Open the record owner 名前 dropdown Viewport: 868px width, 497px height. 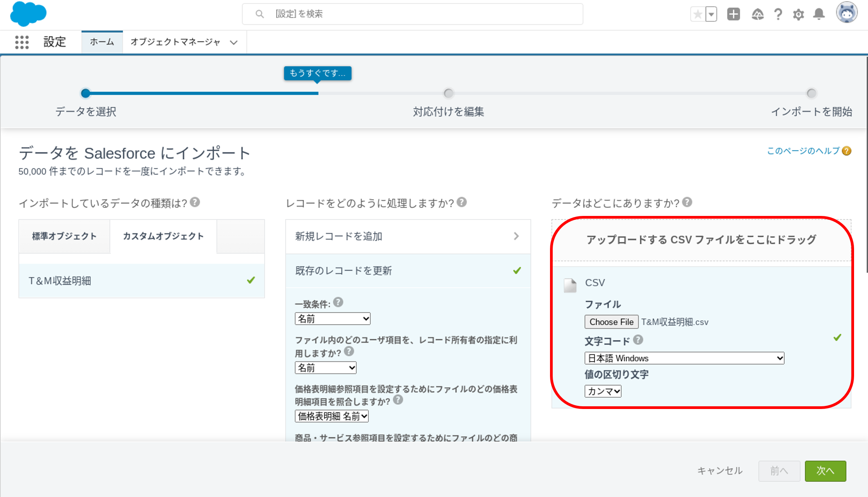pos(325,368)
